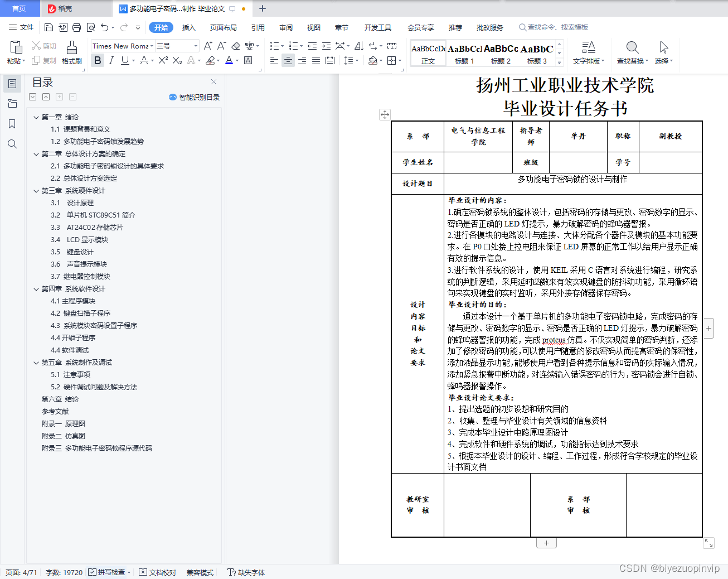Select the Format Painter brush icon
Image resolution: width=728 pixels, height=579 pixels.
(x=72, y=47)
